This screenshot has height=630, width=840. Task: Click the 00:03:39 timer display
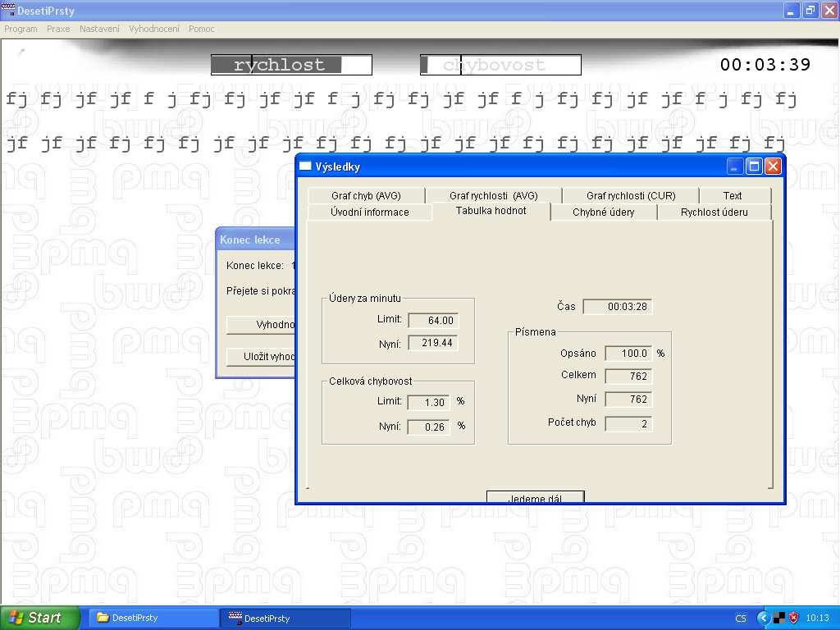tap(765, 65)
